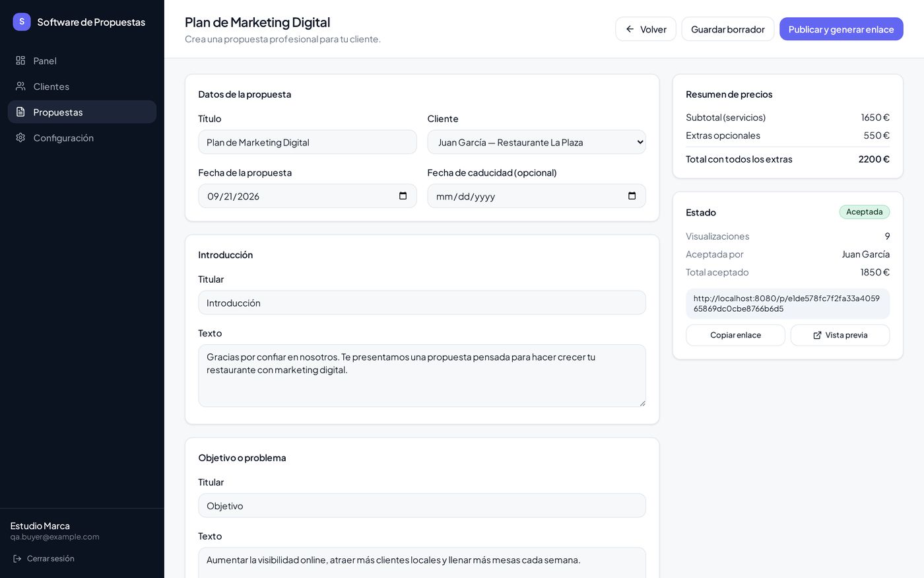Focus the Título input field
The width and height of the screenshot is (924, 578).
pyautogui.click(x=308, y=142)
